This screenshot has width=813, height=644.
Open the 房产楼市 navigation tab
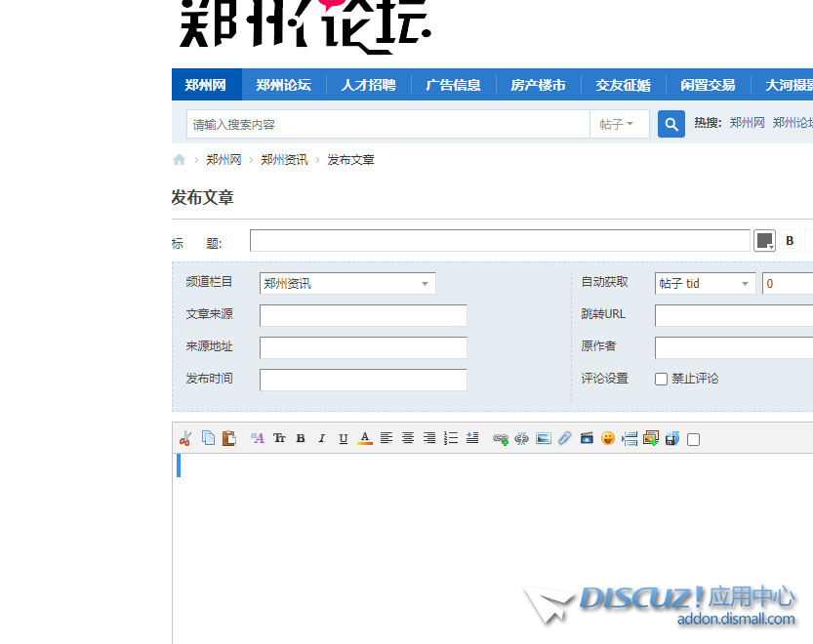[538, 85]
